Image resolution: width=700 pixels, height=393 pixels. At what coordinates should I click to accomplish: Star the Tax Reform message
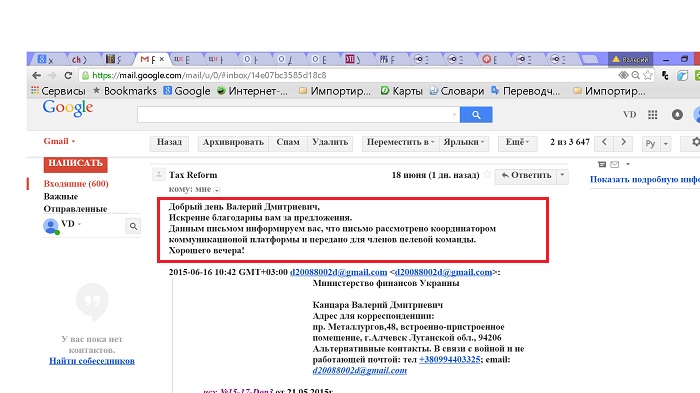pyautogui.click(x=488, y=175)
